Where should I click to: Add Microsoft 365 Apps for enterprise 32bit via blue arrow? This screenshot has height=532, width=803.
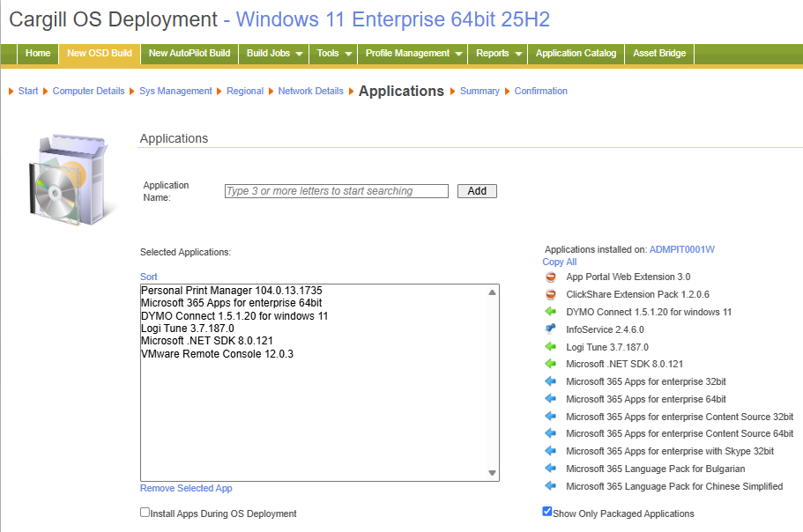(551, 381)
